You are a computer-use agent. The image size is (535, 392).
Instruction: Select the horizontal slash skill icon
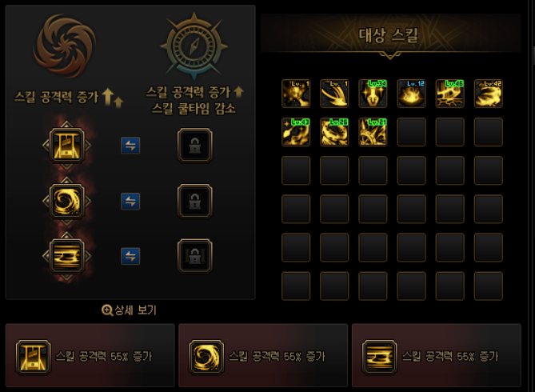[x=67, y=256]
